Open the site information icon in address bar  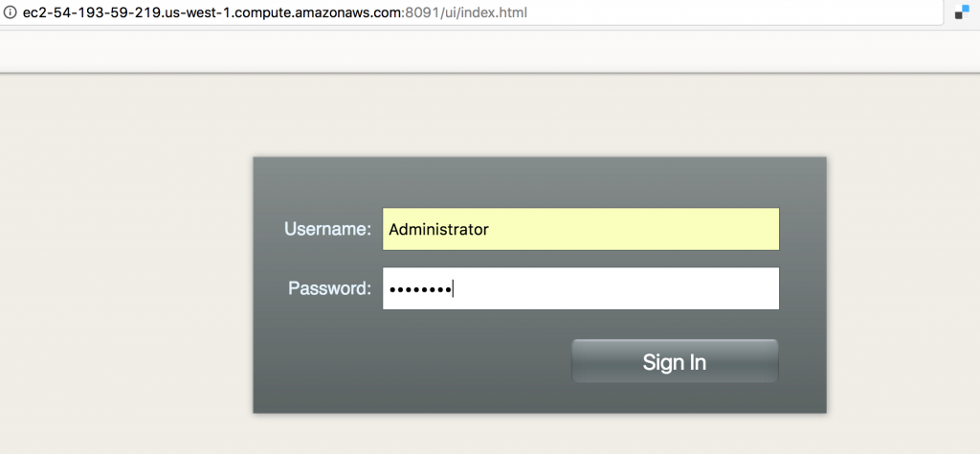coord(10,12)
